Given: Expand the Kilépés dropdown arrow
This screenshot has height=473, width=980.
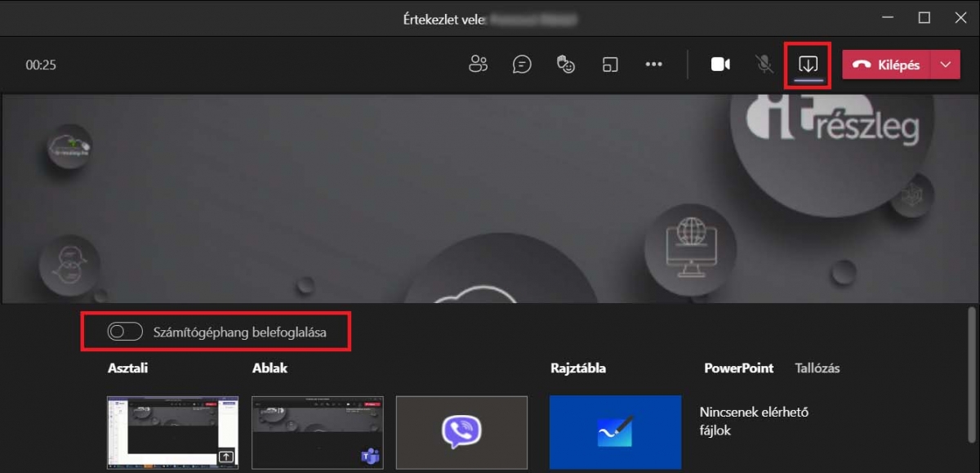Looking at the screenshot, I should 946,65.
